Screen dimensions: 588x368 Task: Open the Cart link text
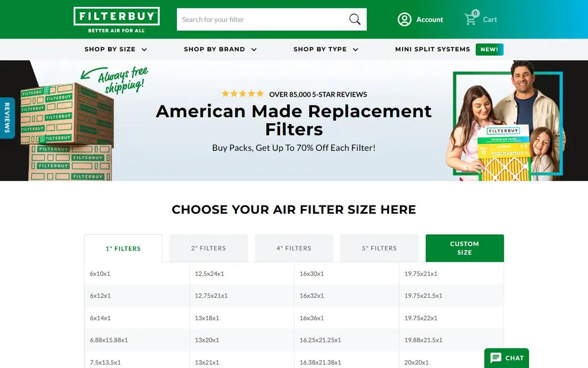pyautogui.click(x=490, y=19)
